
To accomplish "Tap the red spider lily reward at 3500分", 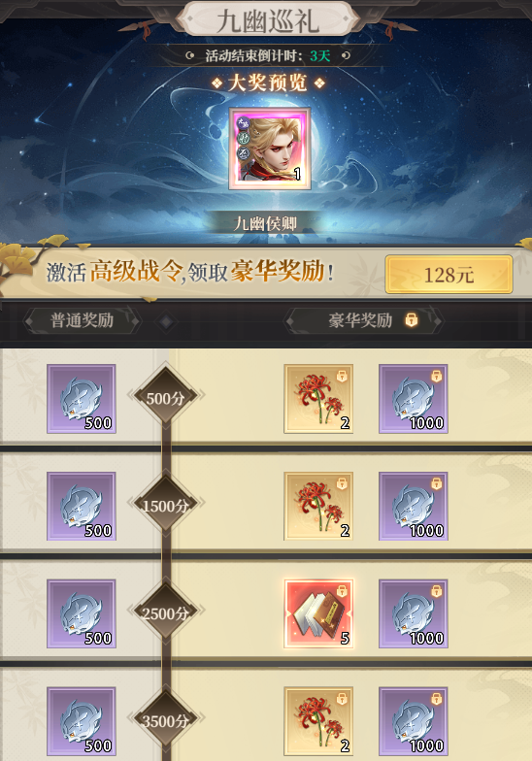I will pyautogui.click(x=318, y=721).
